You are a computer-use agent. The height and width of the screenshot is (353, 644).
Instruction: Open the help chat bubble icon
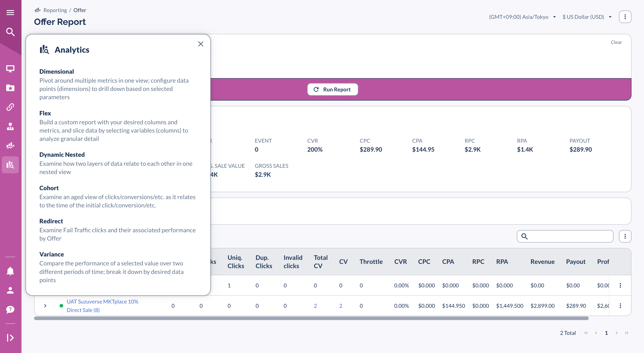(10, 310)
